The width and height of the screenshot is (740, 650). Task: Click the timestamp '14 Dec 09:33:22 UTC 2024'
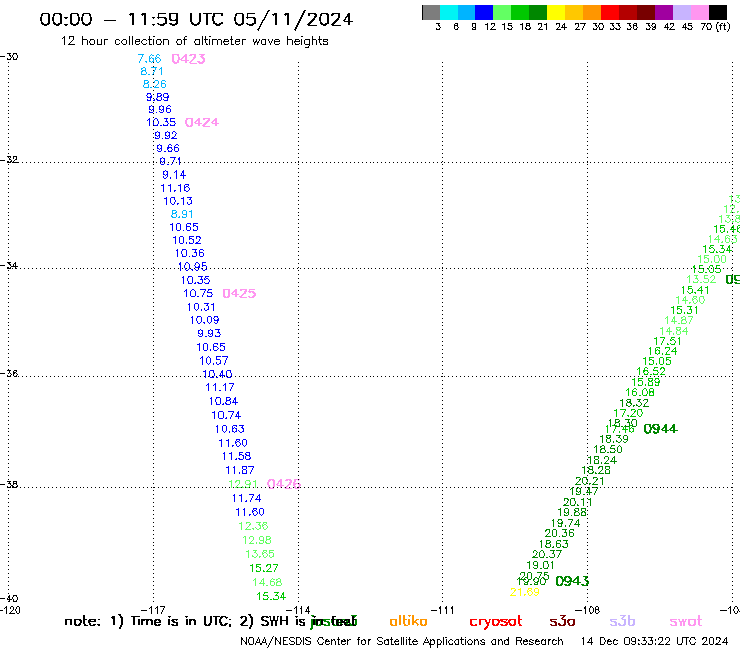tap(655, 642)
